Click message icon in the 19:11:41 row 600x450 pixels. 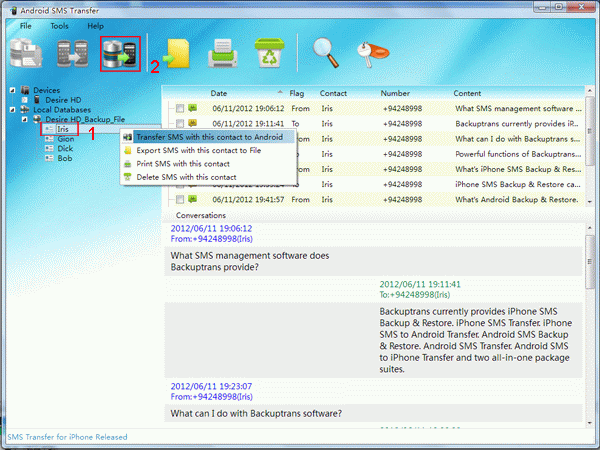tap(192, 123)
